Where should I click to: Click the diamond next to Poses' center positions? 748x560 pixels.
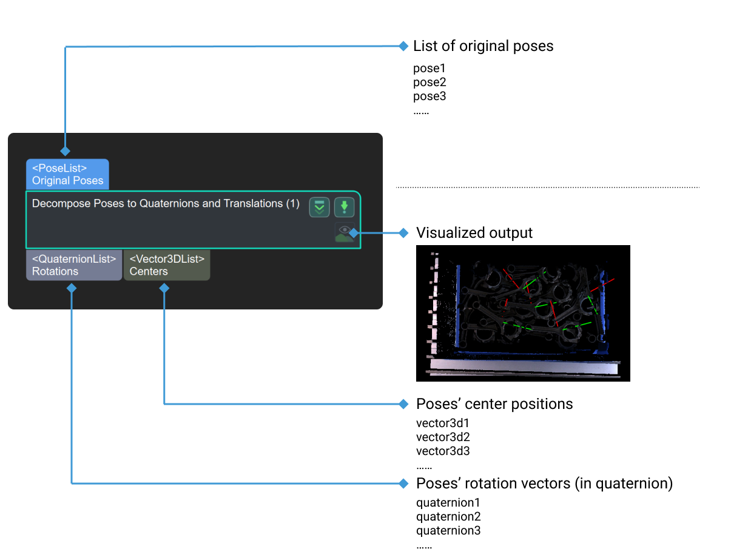point(403,403)
